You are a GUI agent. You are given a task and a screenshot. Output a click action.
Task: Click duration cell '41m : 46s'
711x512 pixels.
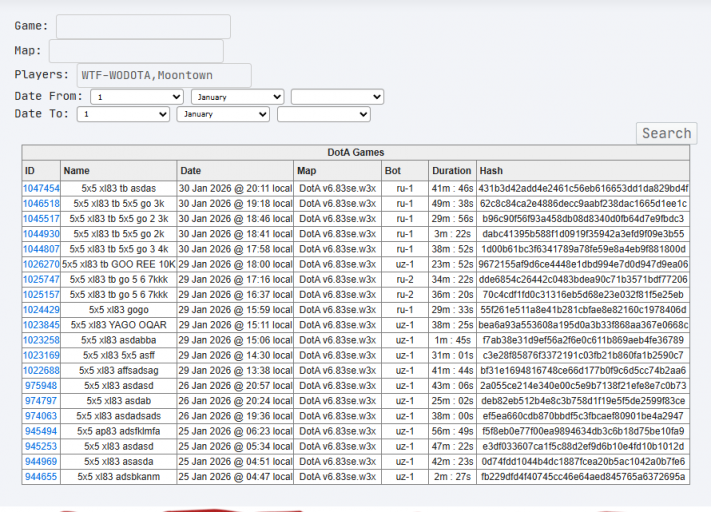[x=452, y=188]
